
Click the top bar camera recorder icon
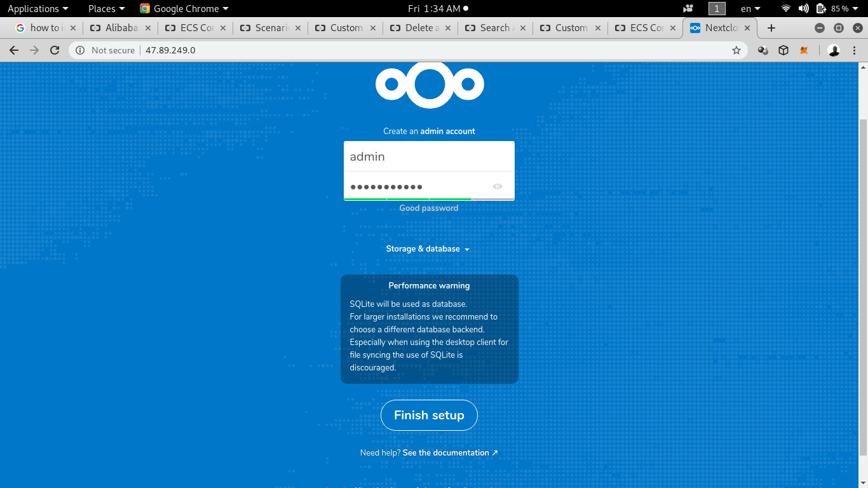coord(688,8)
